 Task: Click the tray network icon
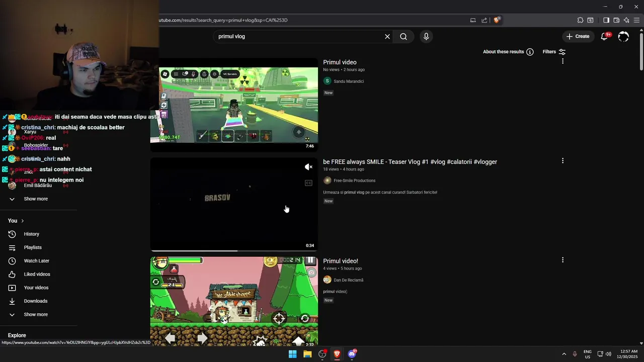600,354
